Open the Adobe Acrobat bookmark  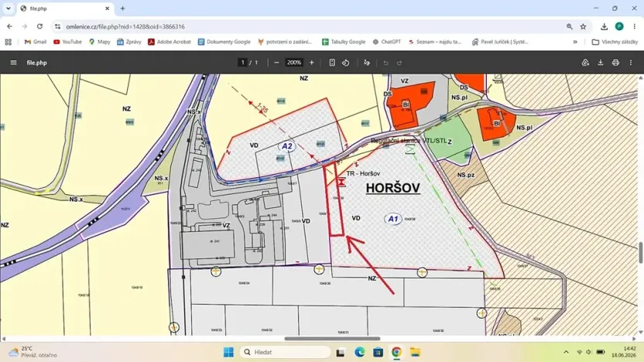[x=170, y=42]
